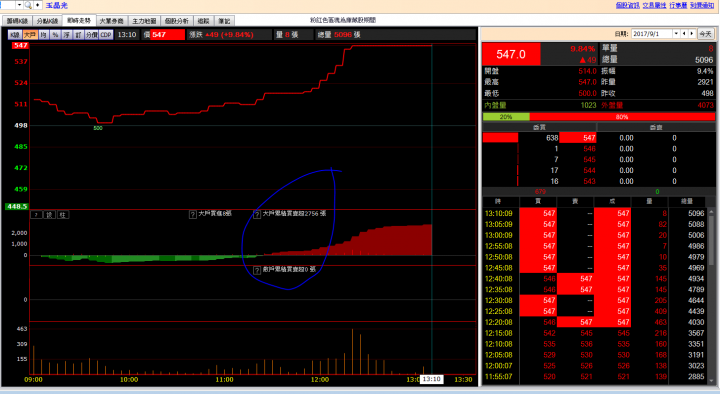Screen dimensions: 720x394
Task: Select the 12:20:08 trade row
Action: (x=594, y=322)
